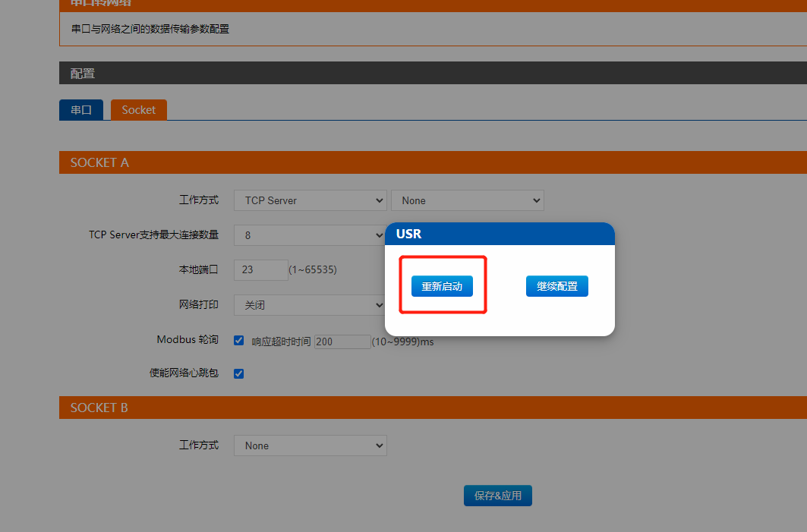Viewport: 807px width, 532px height.
Task: Switch to the 串口 tab
Action: tap(81, 110)
